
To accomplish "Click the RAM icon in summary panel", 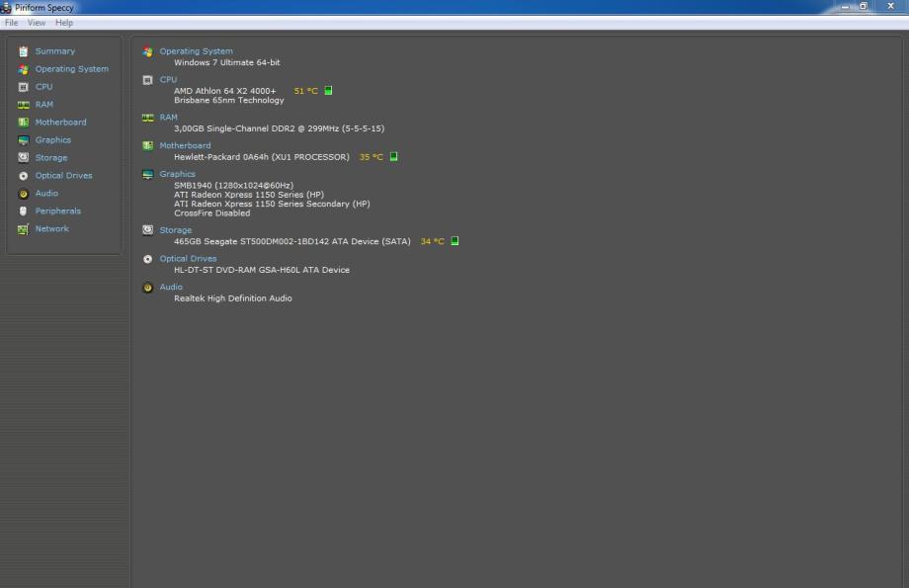I will click(x=148, y=118).
